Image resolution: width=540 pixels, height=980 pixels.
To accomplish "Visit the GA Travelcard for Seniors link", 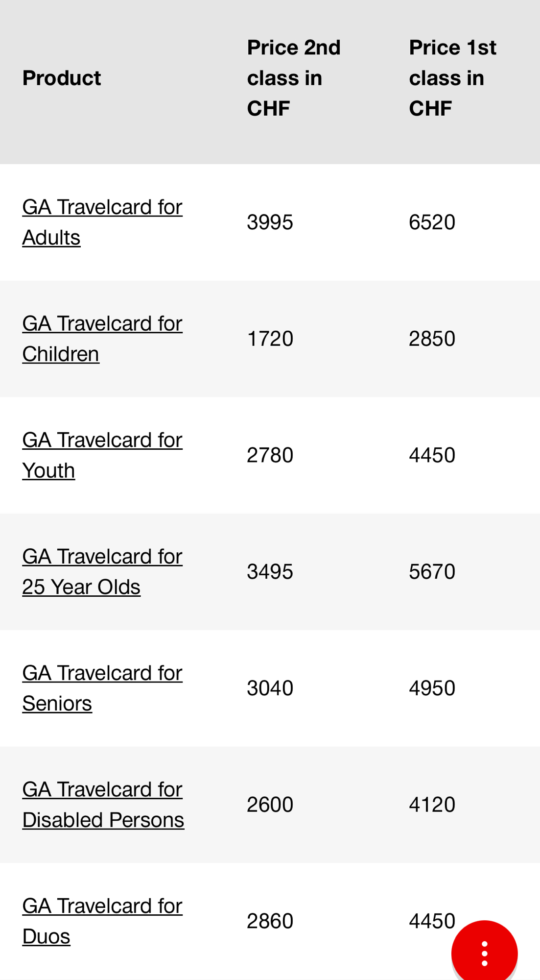I will point(102,688).
